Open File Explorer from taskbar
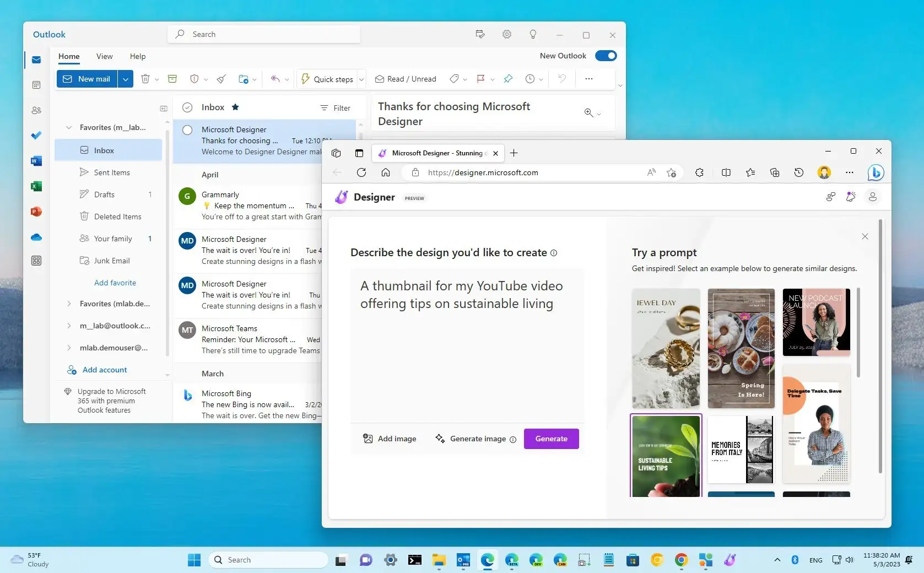The height and width of the screenshot is (573, 924). [439, 560]
